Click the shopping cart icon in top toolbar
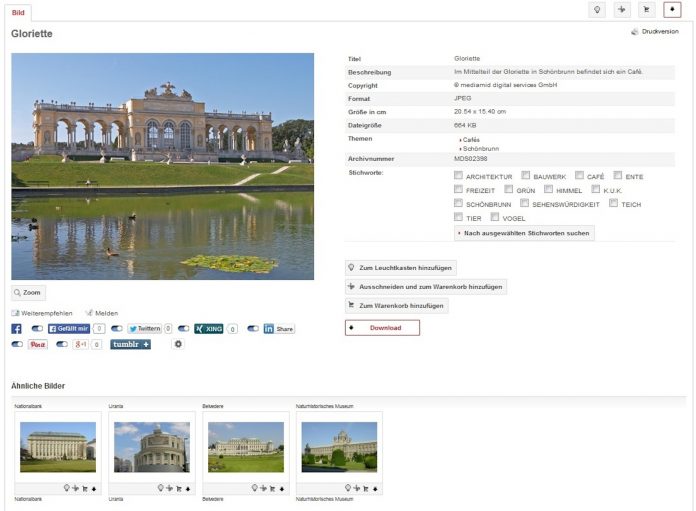Screen dimensions: 696x511 647,10
